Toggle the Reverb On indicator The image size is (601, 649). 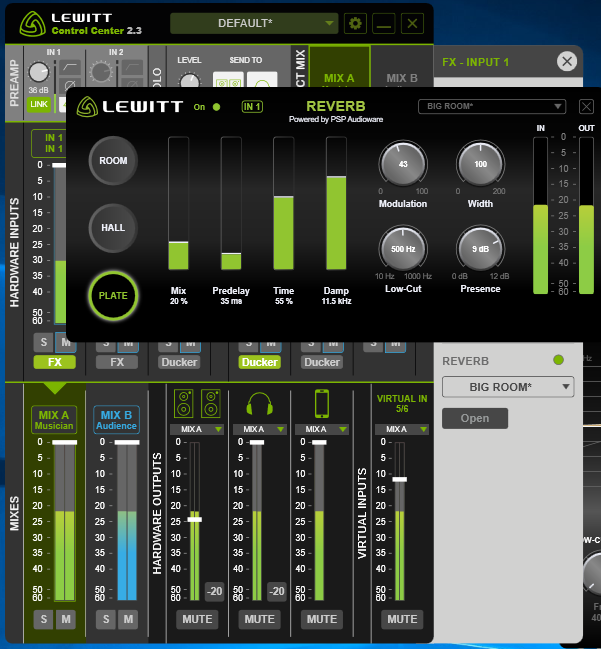coord(216,107)
